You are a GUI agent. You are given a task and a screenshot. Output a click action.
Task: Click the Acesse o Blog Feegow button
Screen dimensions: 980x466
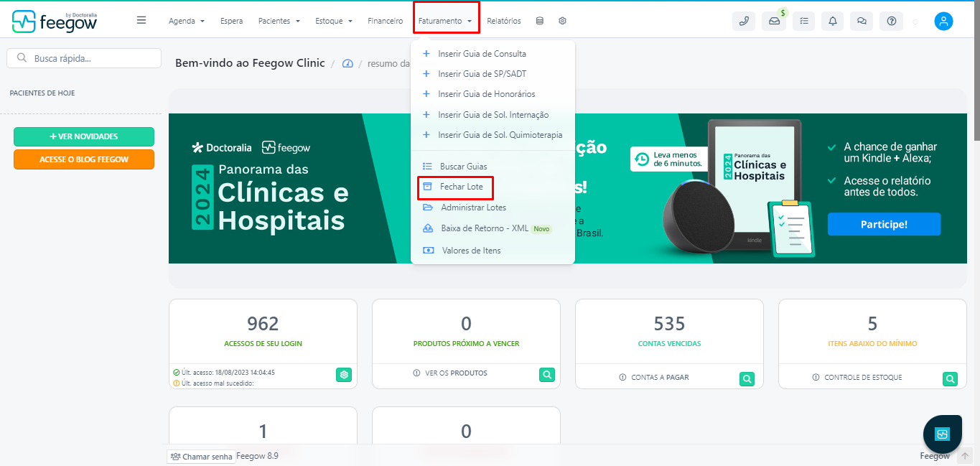pyautogui.click(x=84, y=159)
